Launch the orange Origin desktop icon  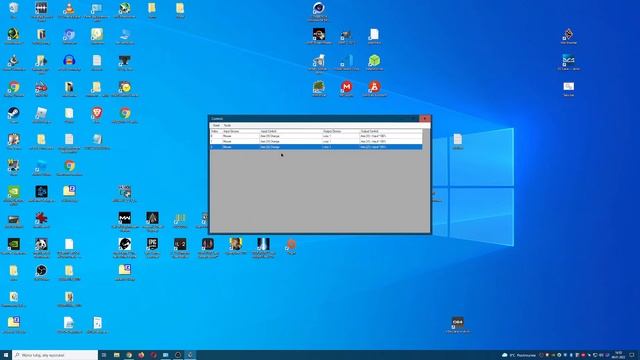(291, 245)
